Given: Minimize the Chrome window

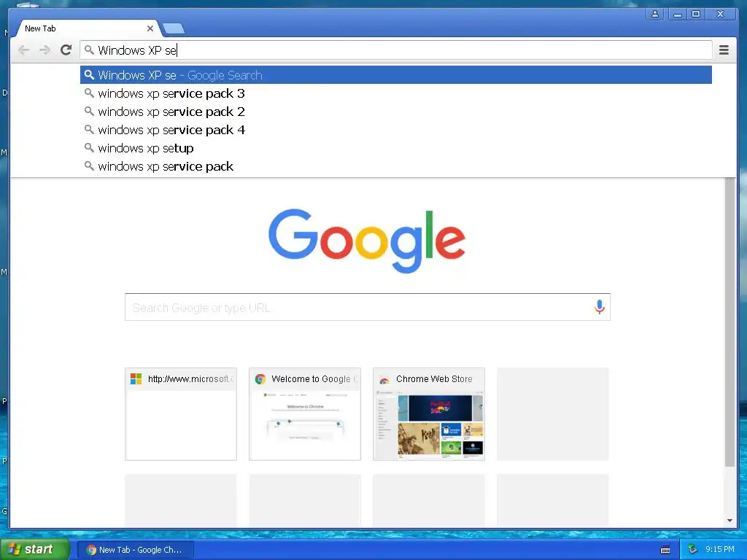Looking at the screenshot, I should pyautogui.click(x=678, y=15).
